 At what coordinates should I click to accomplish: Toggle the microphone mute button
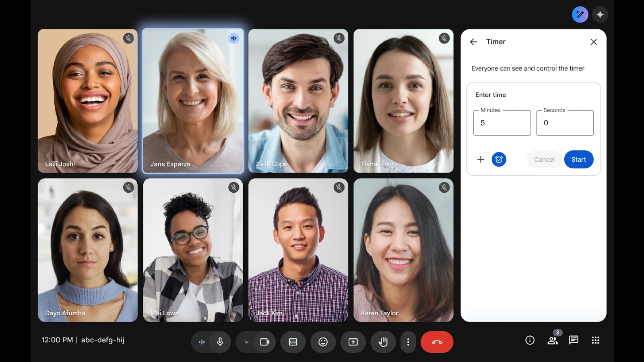(x=220, y=342)
